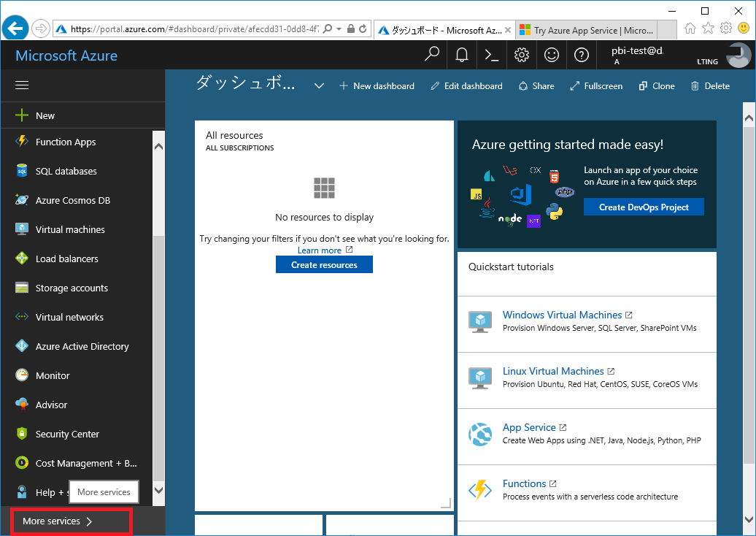Click the App Service tutorial globe icon

(480, 434)
